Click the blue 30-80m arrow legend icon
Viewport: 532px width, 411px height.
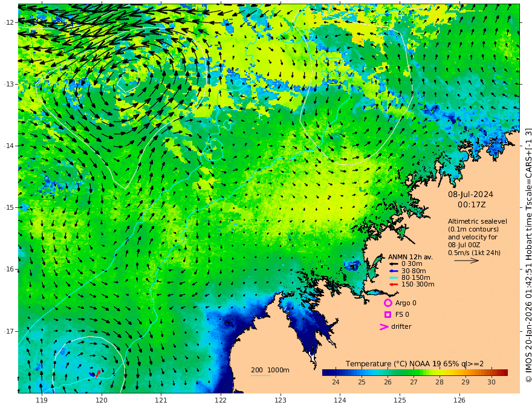393,271
